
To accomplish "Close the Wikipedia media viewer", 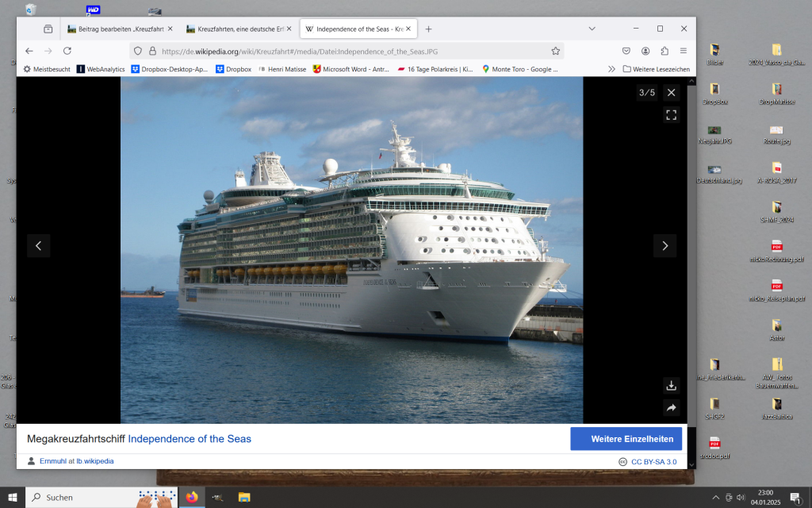I will pos(671,93).
